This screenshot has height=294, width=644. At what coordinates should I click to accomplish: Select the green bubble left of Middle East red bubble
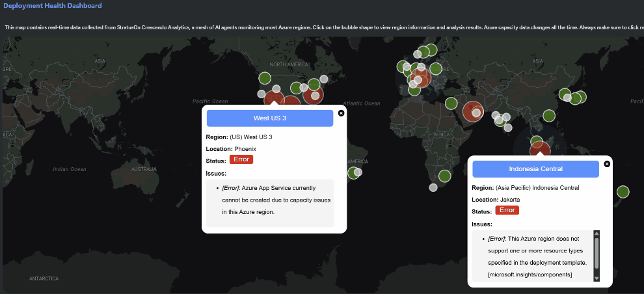point(451,103)
